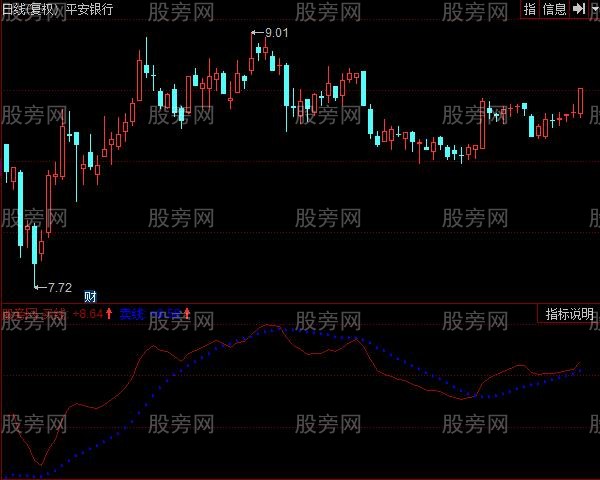
Task: Click the right-arrow collapse panel icon
Action: coord(578,9)
